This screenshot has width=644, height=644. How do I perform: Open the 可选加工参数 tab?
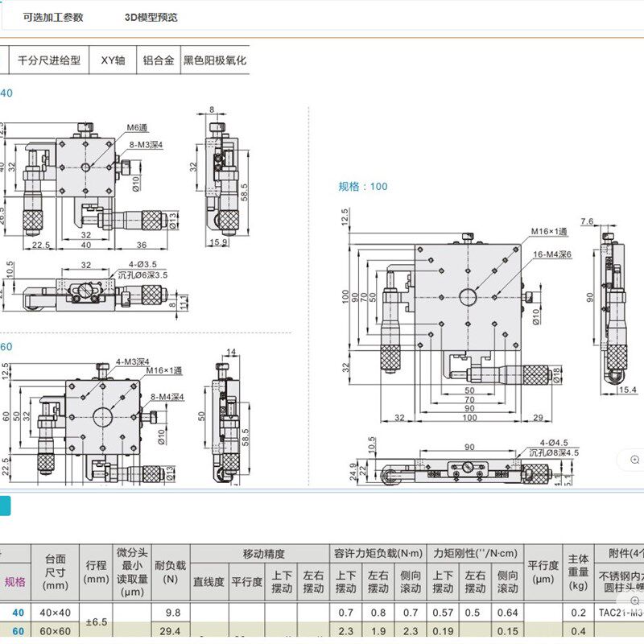pos(53,17)
